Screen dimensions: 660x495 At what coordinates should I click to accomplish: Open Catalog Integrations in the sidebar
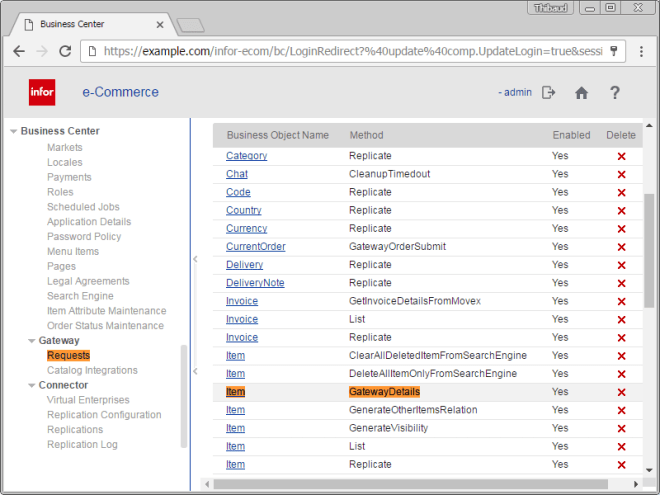tap(92, 370)
